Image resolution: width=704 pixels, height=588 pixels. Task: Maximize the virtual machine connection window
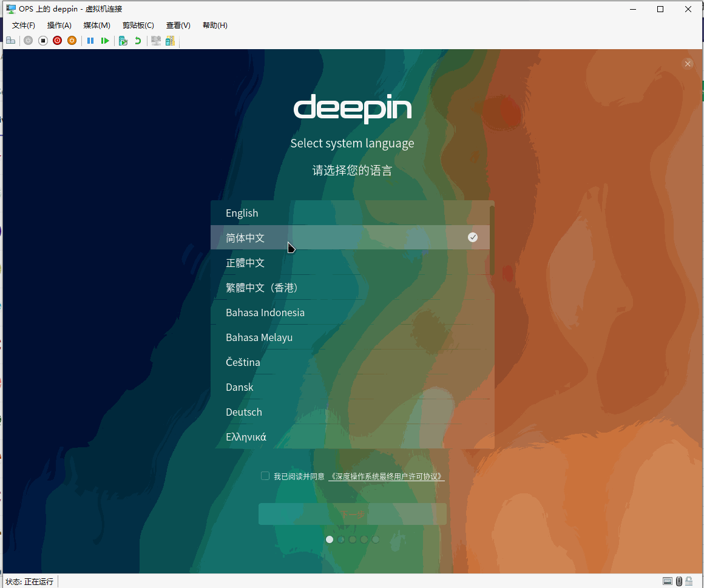pos(660,9)
